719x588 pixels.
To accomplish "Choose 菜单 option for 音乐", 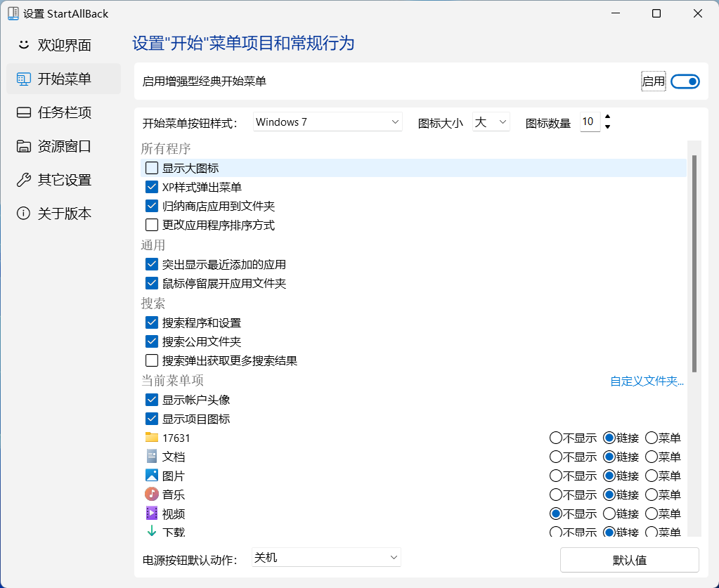I will pos(652,495).
